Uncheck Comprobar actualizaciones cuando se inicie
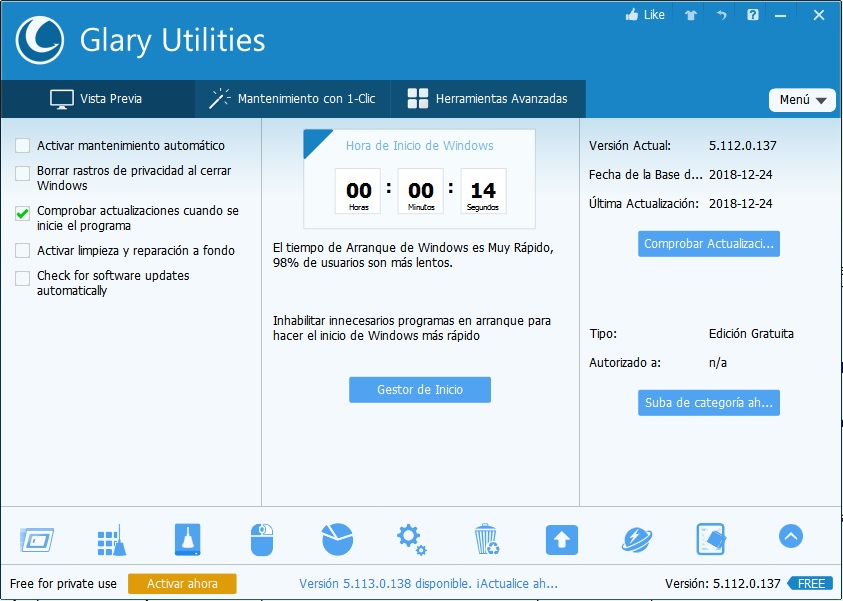The image size is (843, 601). click(x=23, y=212)
